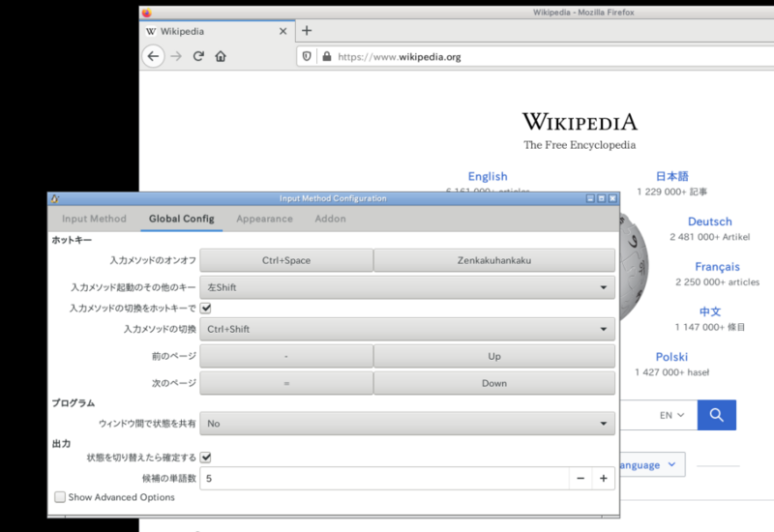
Task: Open the Deutsch Wikipedia link
Action: point(710,222)
